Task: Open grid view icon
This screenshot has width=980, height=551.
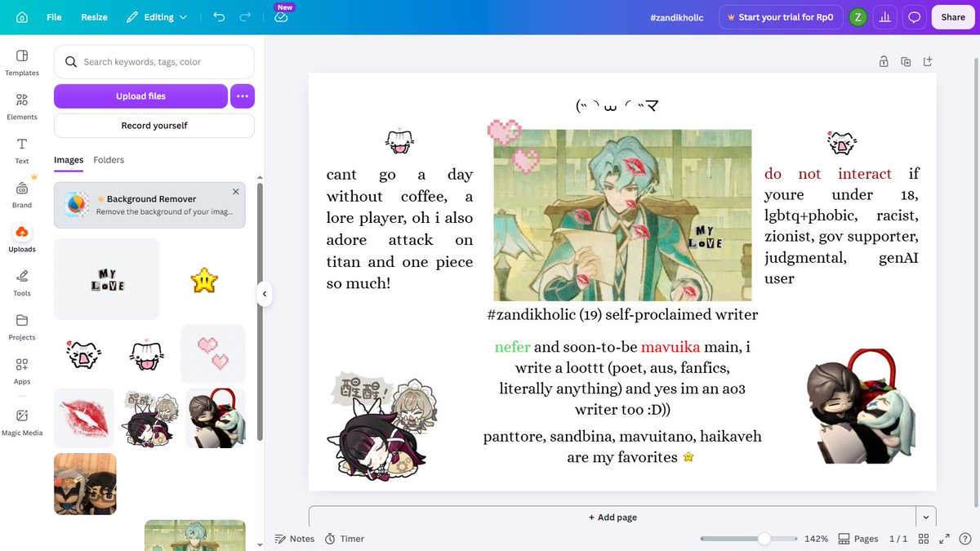Action: point(924,539)
